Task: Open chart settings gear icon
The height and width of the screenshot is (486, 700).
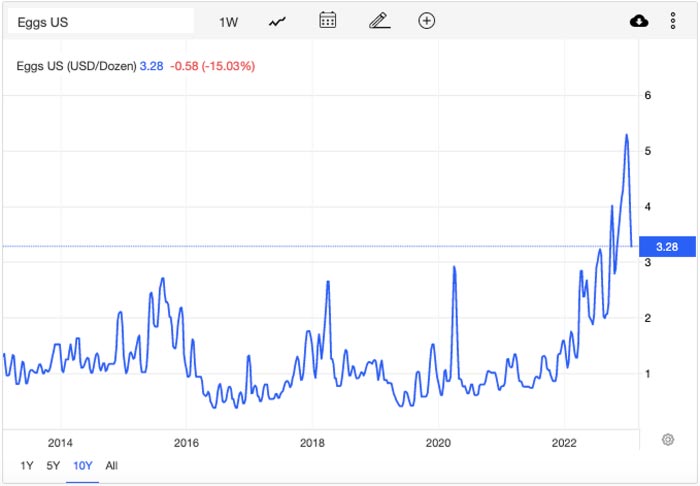Action: click(667, 440)
